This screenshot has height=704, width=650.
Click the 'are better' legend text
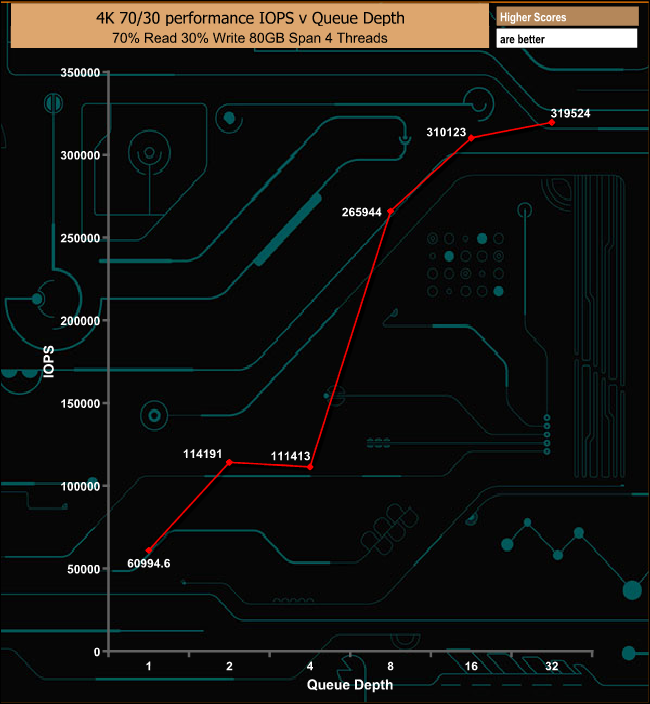coord(522,39)
